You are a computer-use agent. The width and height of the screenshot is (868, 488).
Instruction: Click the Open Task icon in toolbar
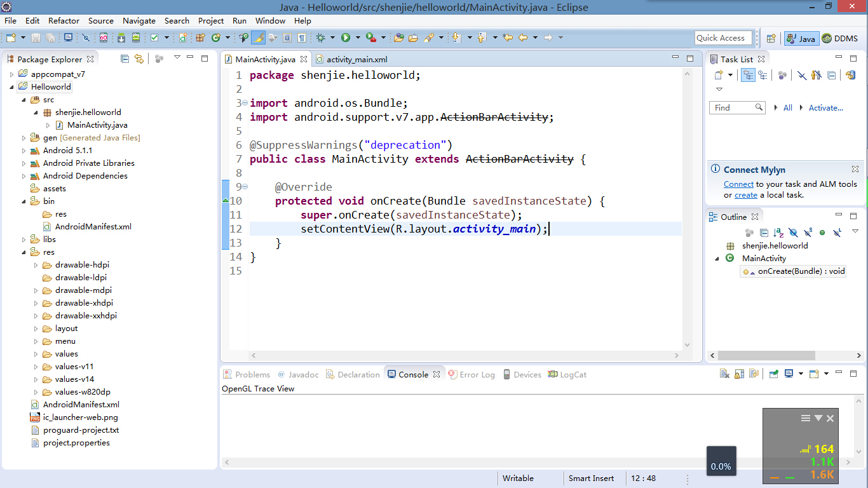pos(414,37)
